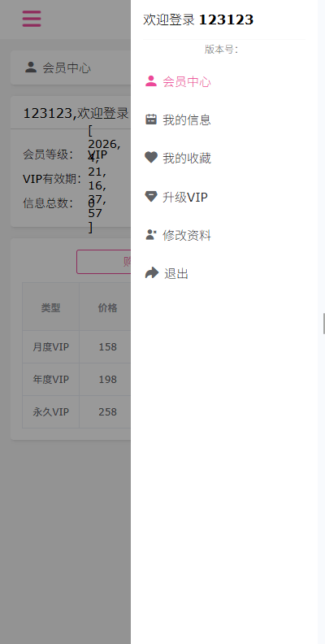Click the pink hamburger menu icon

[x=32, y=19]
